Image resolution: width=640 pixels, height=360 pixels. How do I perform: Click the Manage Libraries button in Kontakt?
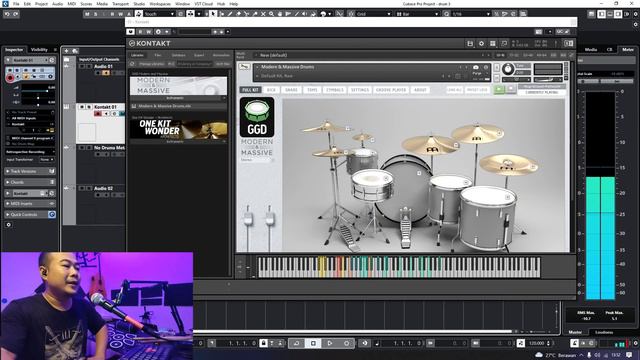click(x=152, y=64)
